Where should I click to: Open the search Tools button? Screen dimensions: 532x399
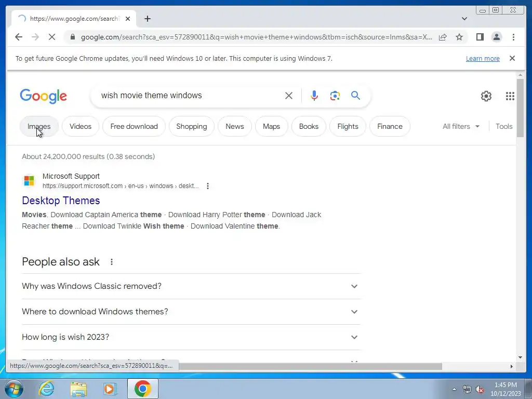(x=504, y=126)
